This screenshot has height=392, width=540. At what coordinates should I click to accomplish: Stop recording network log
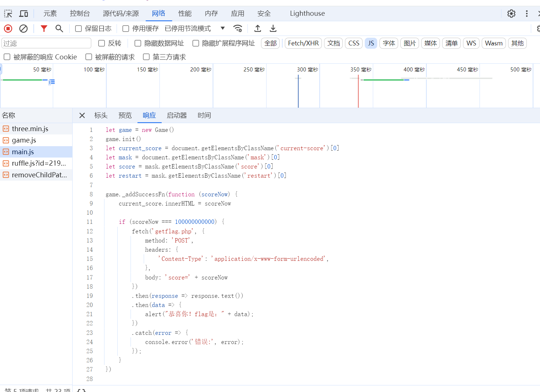(8, 29)
